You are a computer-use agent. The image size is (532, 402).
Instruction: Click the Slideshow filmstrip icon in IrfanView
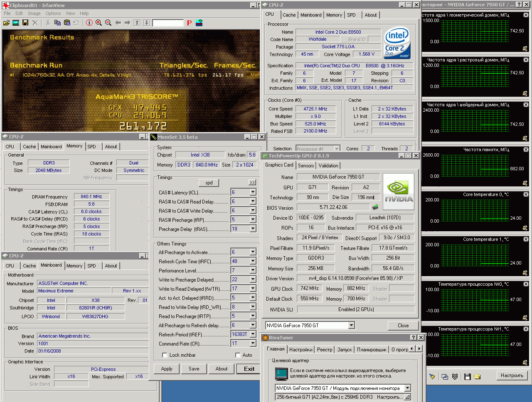[16, 23]
